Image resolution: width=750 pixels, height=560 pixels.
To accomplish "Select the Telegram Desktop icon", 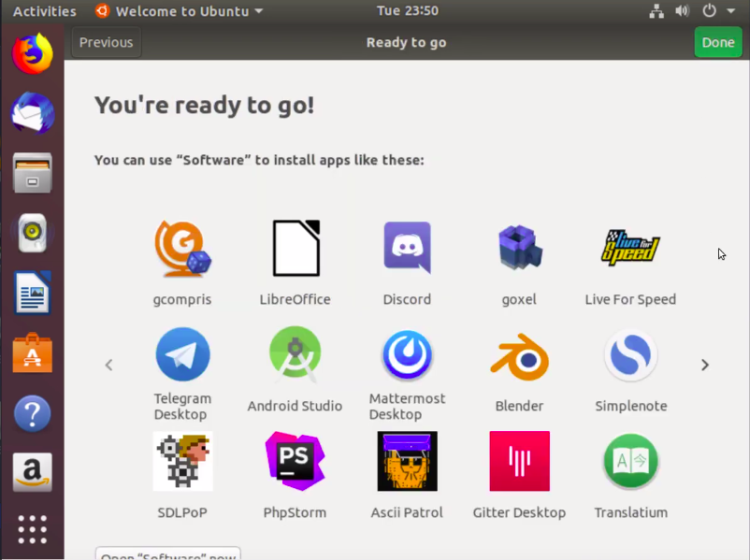I will coord(182,354).
